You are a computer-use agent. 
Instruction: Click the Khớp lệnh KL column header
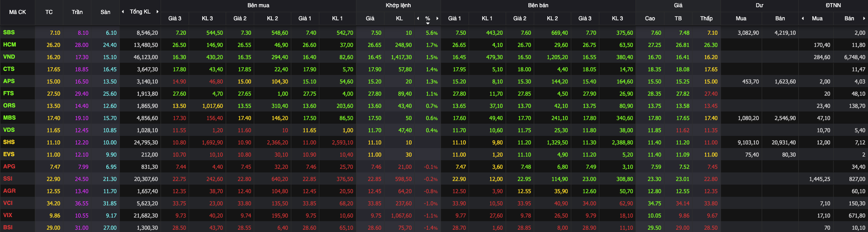399,19
